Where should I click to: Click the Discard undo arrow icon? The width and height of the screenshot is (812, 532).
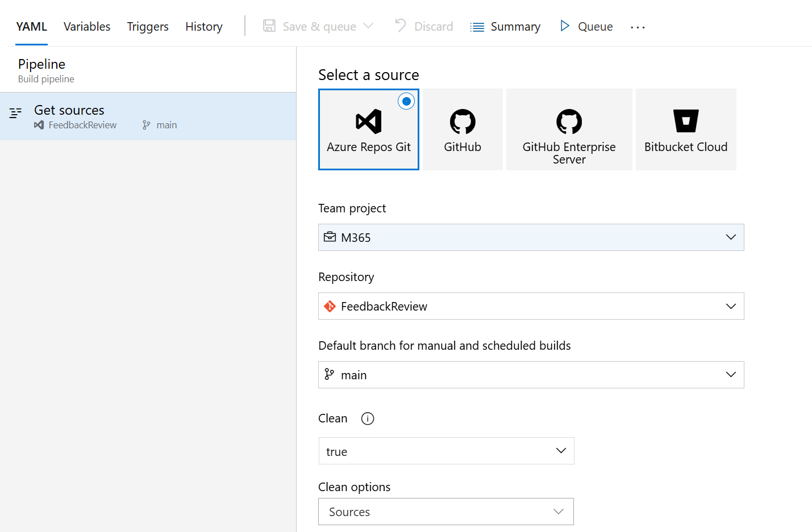401,26
